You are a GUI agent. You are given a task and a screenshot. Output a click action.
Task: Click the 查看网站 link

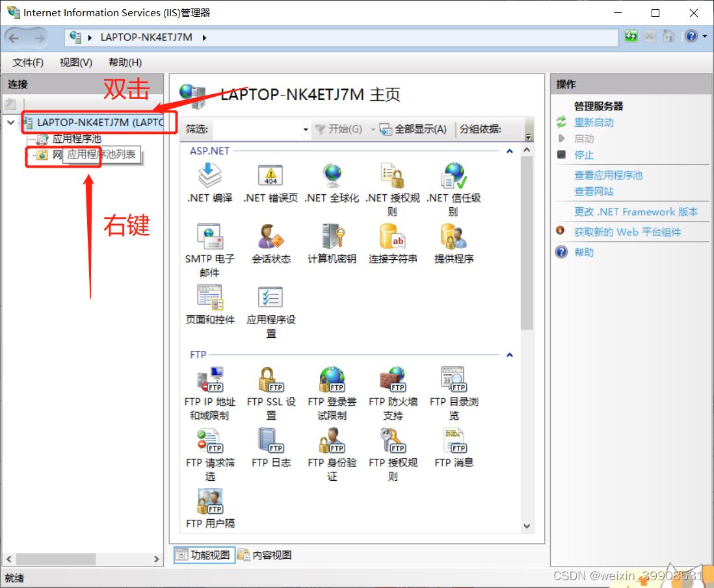point(594,192)
